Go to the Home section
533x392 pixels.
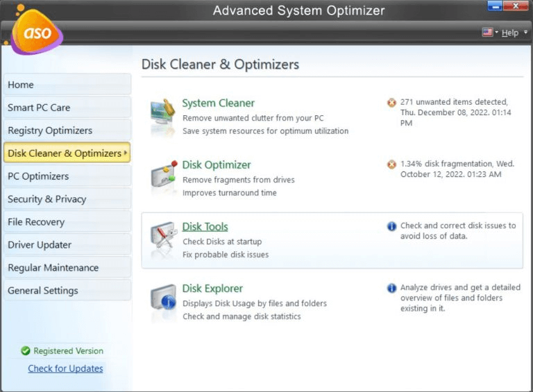(67, 85)
